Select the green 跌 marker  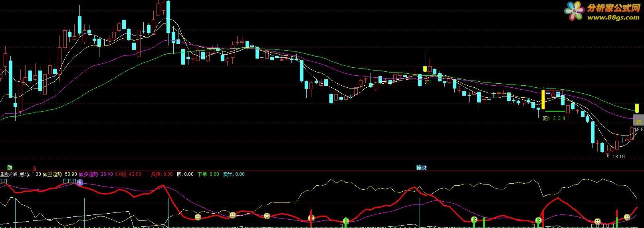point(10,167)
